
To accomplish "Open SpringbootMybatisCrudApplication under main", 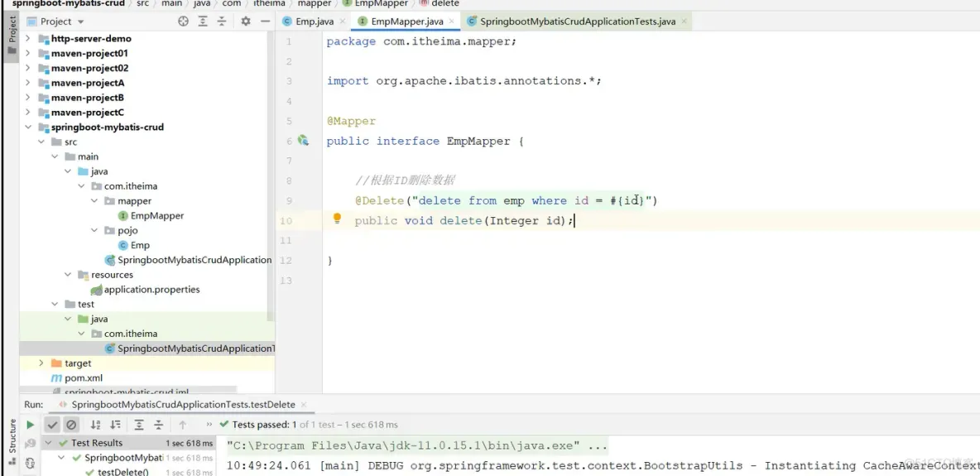I will point(188,260).
